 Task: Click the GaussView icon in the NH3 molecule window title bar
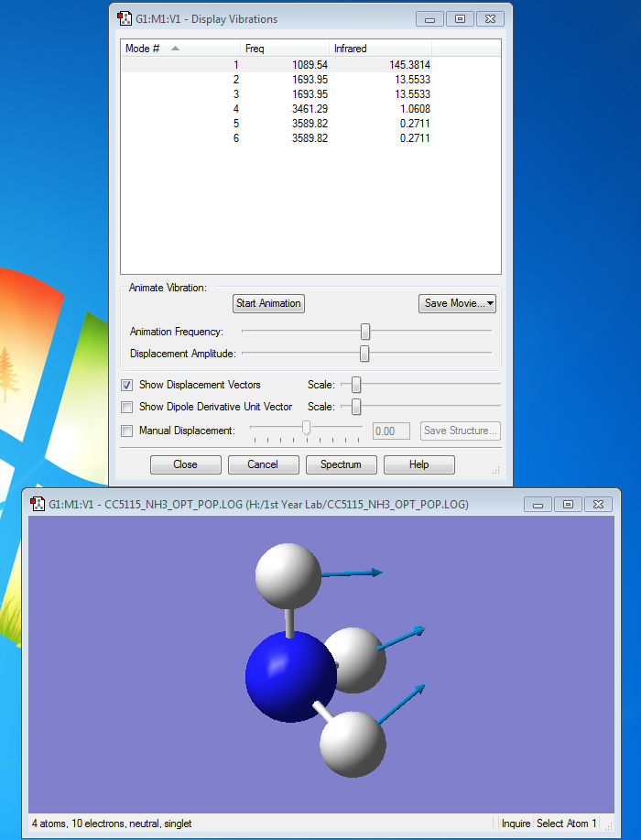pyautogui.click(x=38, y=504)
